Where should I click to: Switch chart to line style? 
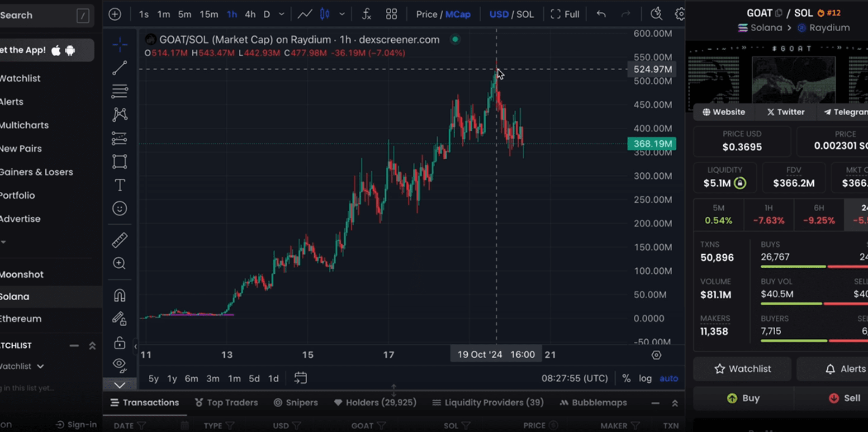305,14
